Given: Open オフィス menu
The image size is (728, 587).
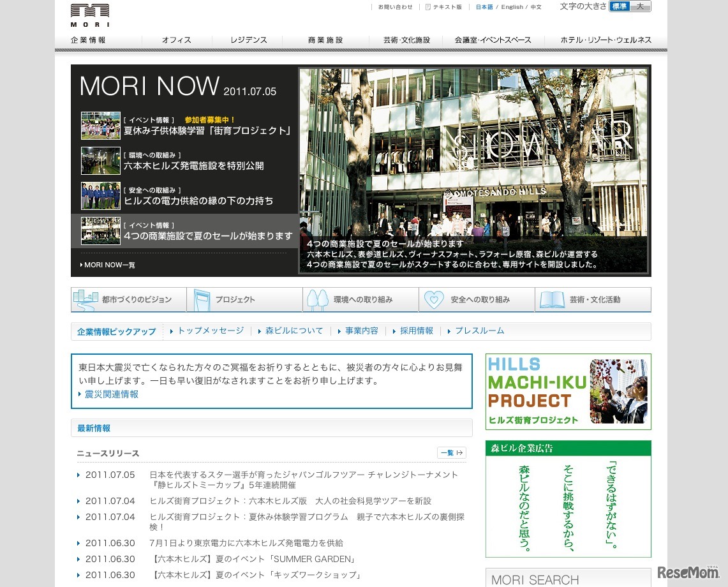Looking at the screenshot, I should [x=177, y=40].
